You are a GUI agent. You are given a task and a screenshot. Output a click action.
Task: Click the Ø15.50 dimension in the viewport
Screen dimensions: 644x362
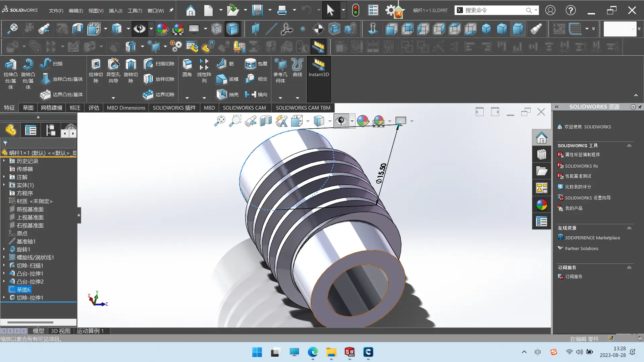382,173
